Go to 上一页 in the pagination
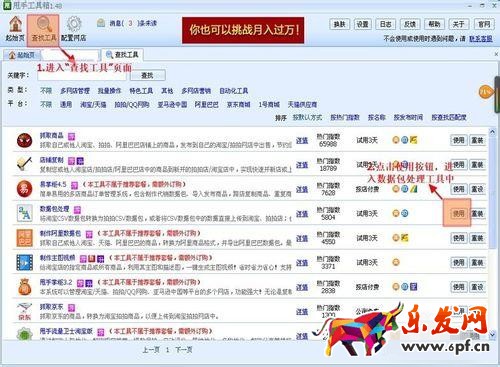 coord(151,350)
